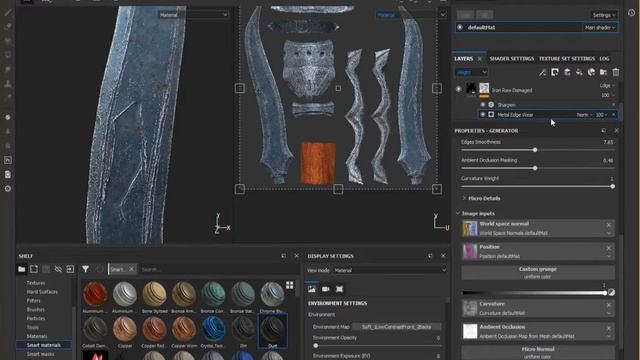640x360 pixels.
Task: Switch Shelf thumbnails with grid view icon
Action: tap(289, 285)
